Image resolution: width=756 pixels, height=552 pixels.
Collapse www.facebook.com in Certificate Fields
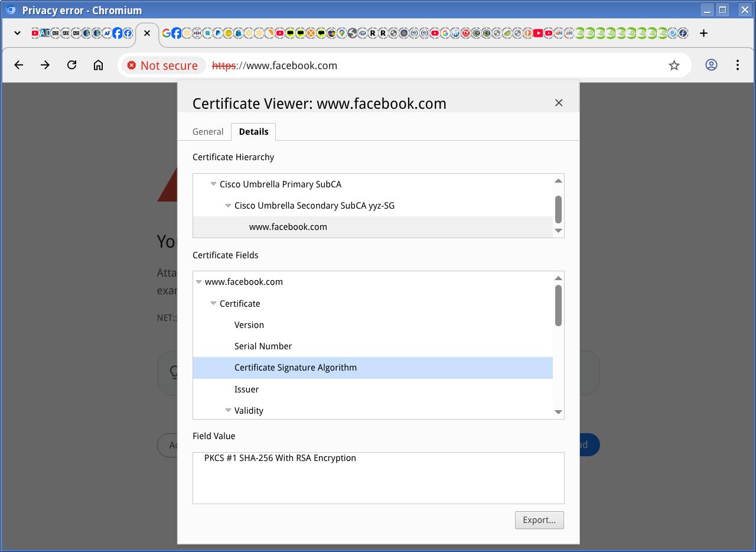(x=198, y=282)
